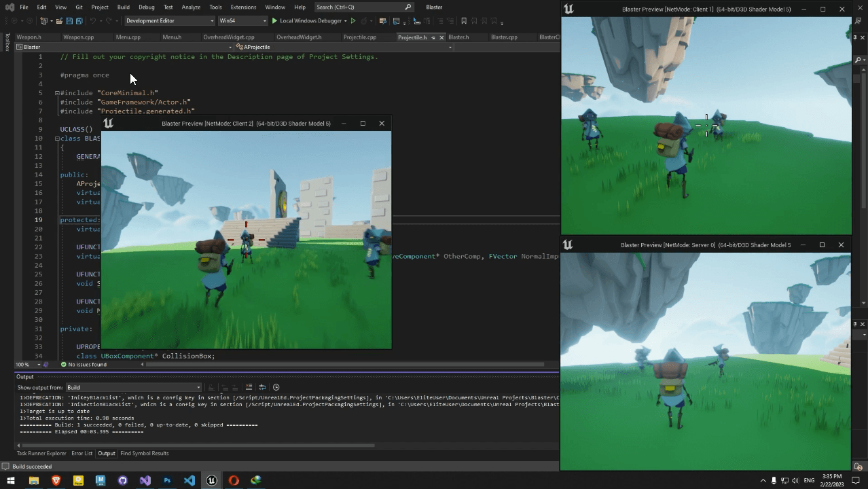The height and width of the screenshot is (489, 868).
Task: Clear the Output pane with the Clear All icon
Action: [x=249, y=387]
